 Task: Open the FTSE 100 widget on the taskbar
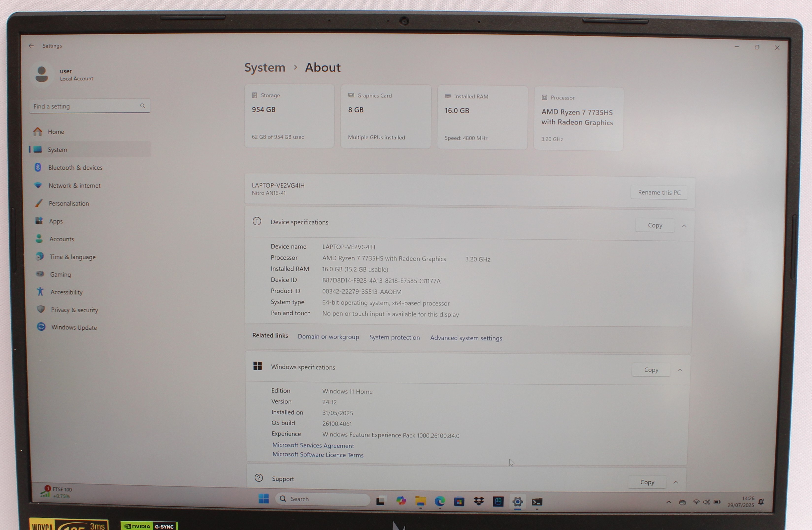[x=56, y=493]
